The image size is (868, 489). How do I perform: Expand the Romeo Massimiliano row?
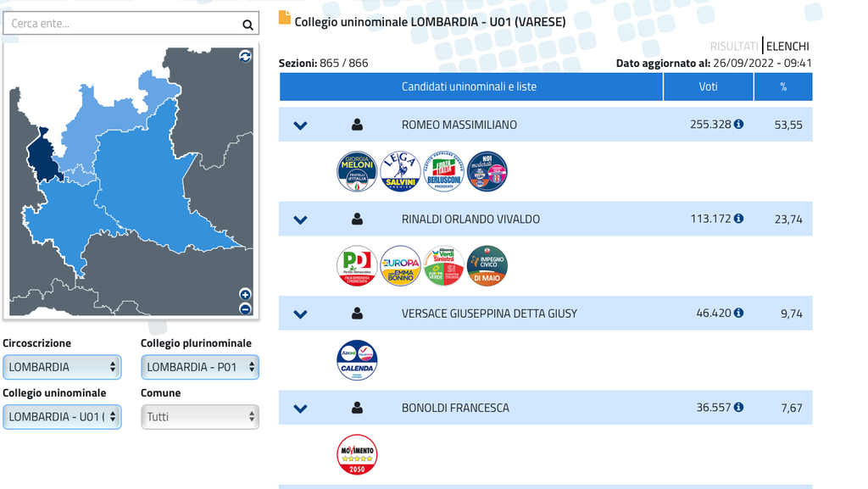pyautogui.click(x=300, y=125)
